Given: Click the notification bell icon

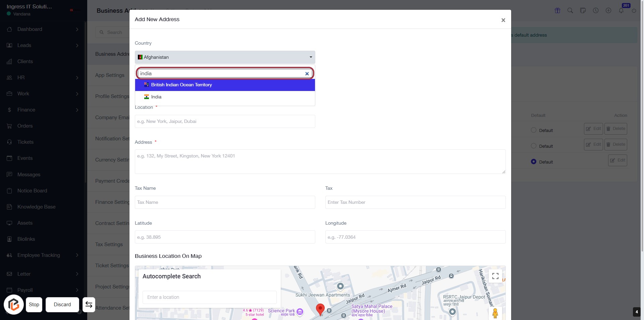Looking at the screenshot, I should [621, 10].
